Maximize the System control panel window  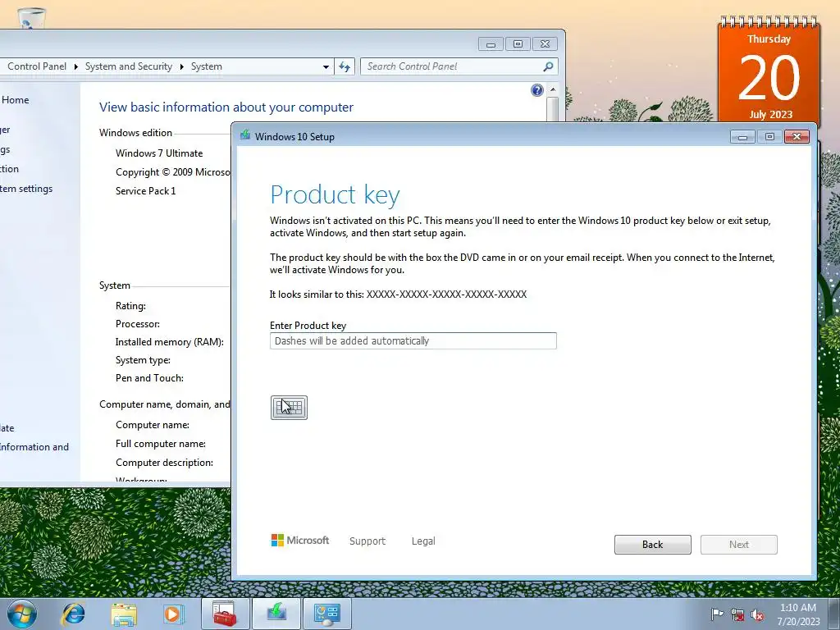click(x=518, y=44)
